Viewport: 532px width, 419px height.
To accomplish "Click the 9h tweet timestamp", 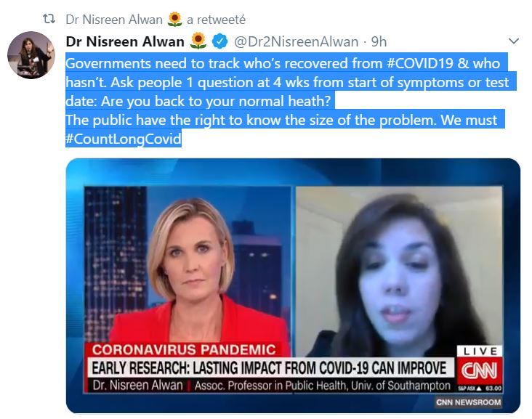I will [x=379, y=41].
